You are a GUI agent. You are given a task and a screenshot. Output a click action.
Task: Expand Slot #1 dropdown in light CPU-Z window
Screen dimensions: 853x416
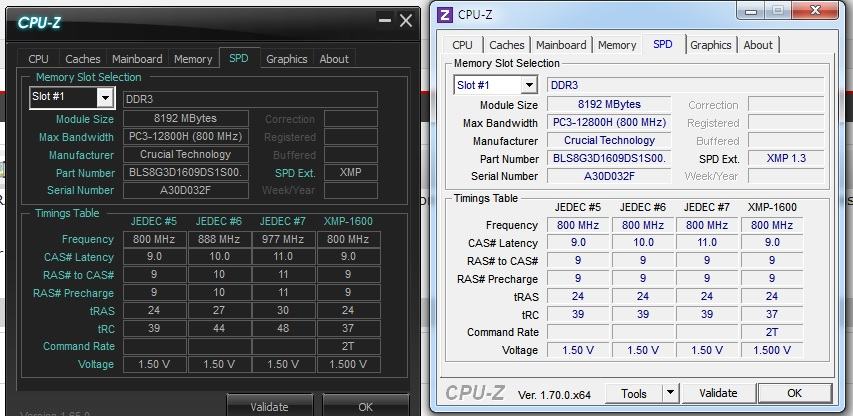[x=529, y=85]
